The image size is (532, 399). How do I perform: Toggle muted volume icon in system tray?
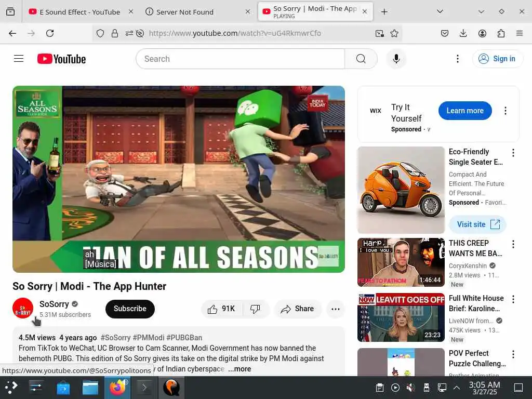[410, 388]
